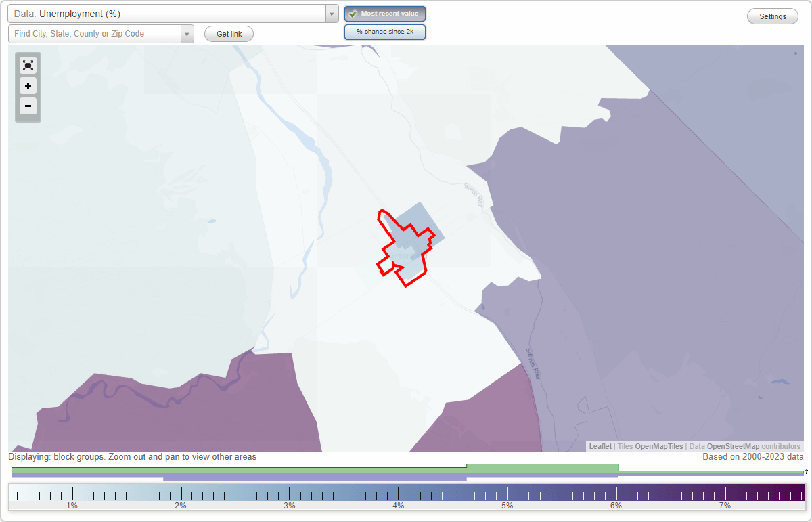Click the Get link button
This screenshot has width=812, height=522.
229,34
